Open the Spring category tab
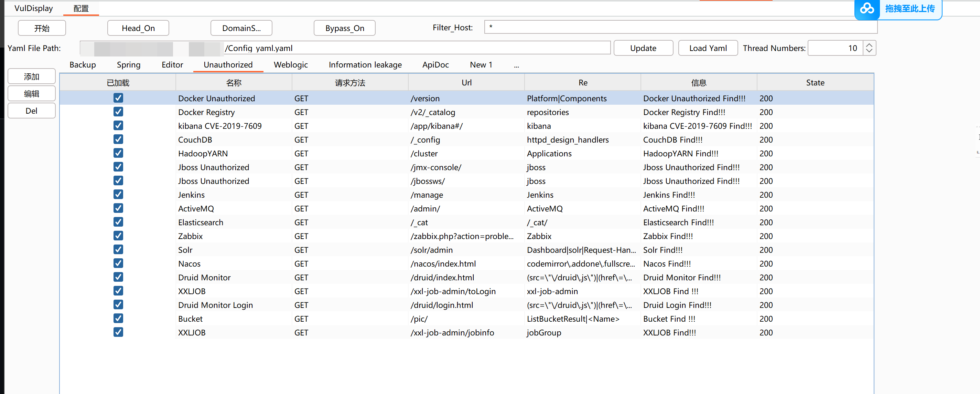Screen dimensions: 980x394 129,65
